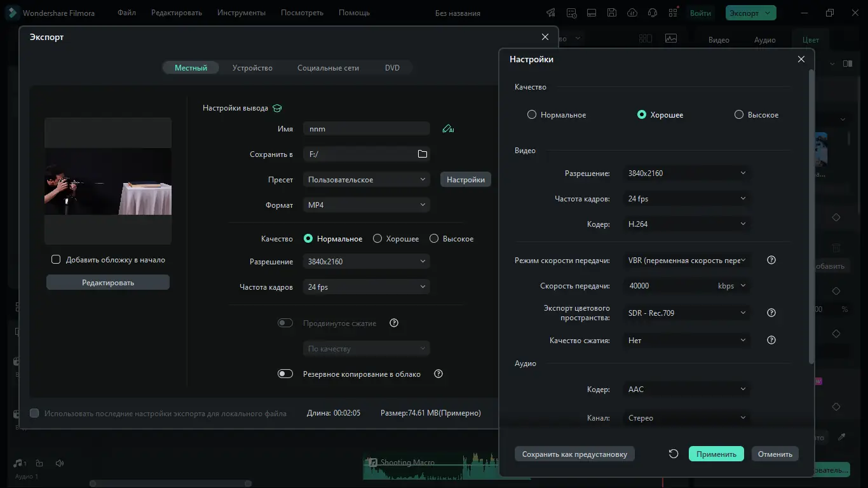Expand the Кодер H.264 dropdown
Image resolution: width=868 pixels, height=488 pixels.
[x=686, y=224]
